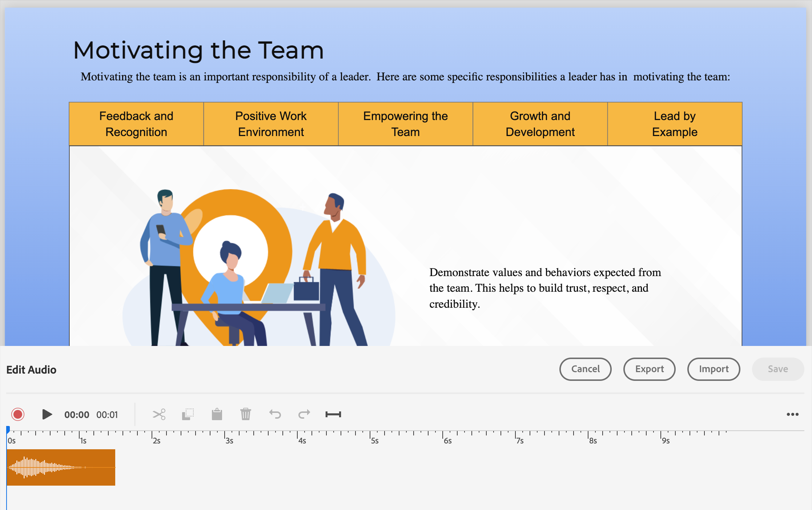Open the Feedback and Recognition tab
The image size is (812, 510).
(136, 124)
